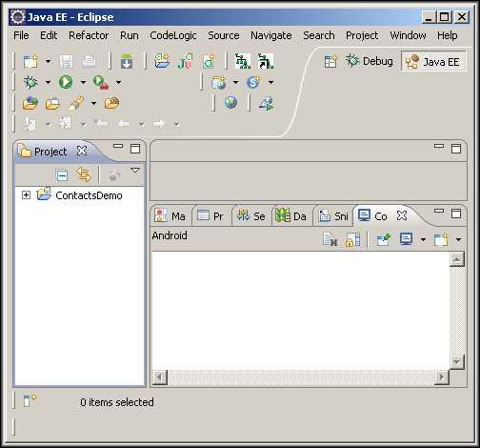Open the Search menu
Image resolution: width=480 pixels, height=448 pixels.
(x=319, y=35)
